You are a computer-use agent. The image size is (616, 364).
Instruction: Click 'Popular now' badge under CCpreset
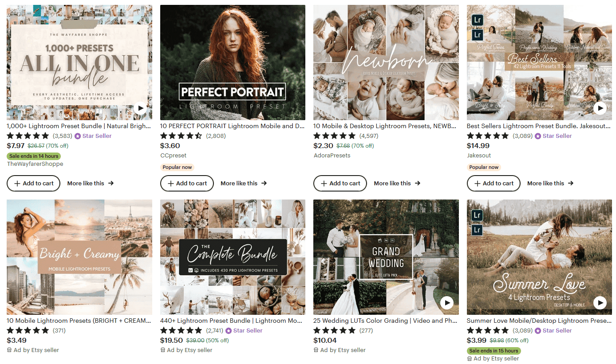point(178,167)
